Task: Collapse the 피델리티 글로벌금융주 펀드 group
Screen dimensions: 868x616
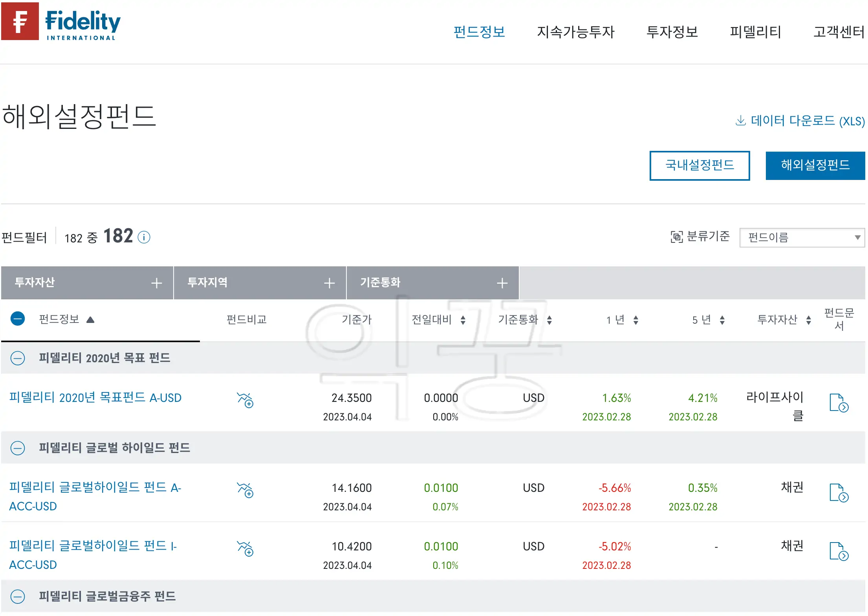Action: [18, 597]
